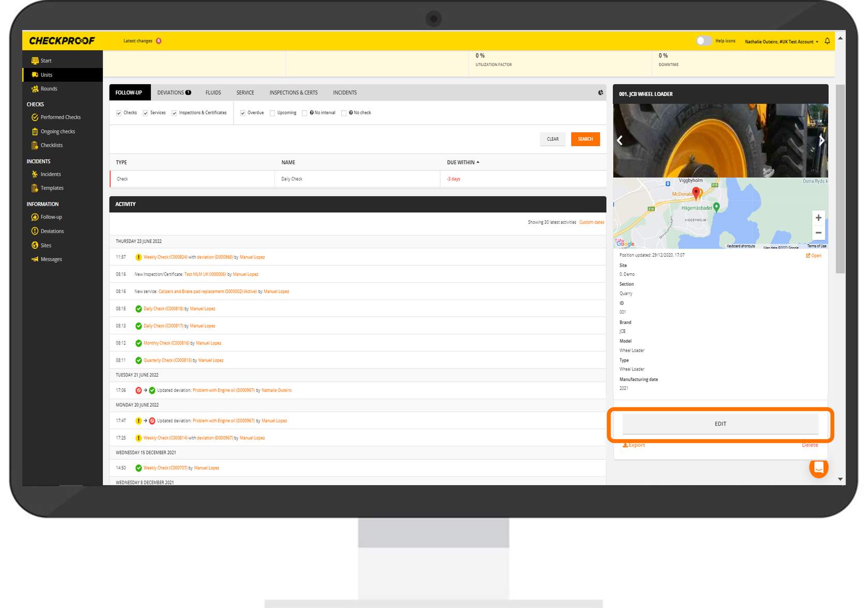Sort by the Due Within column
This screenshot has width=868, height=608.
[463, 162]
